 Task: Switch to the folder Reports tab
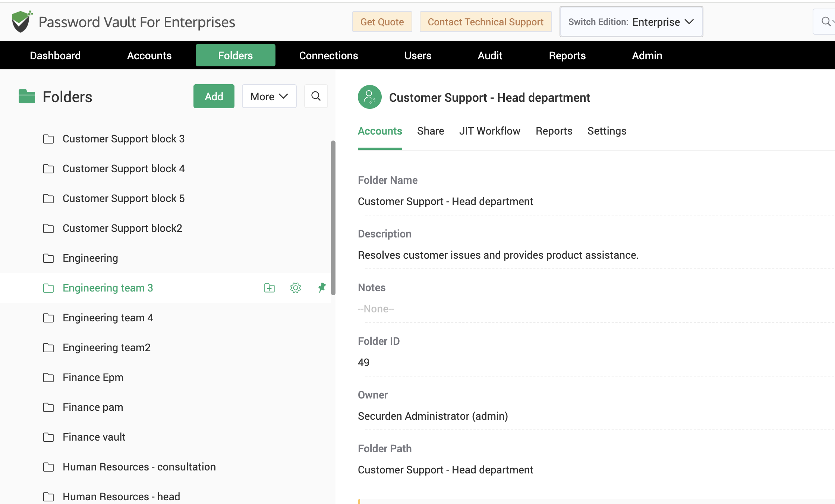coord(554,131)
